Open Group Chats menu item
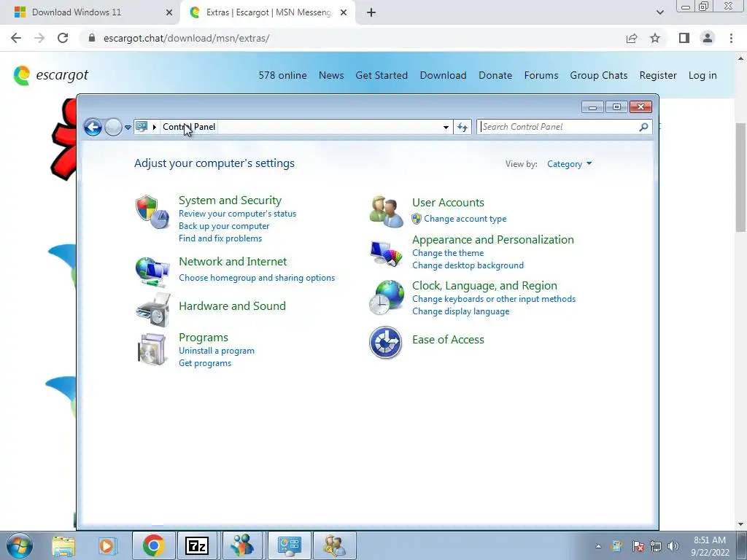The height and width of the screenshot is (560, 747). click(599, 75)
